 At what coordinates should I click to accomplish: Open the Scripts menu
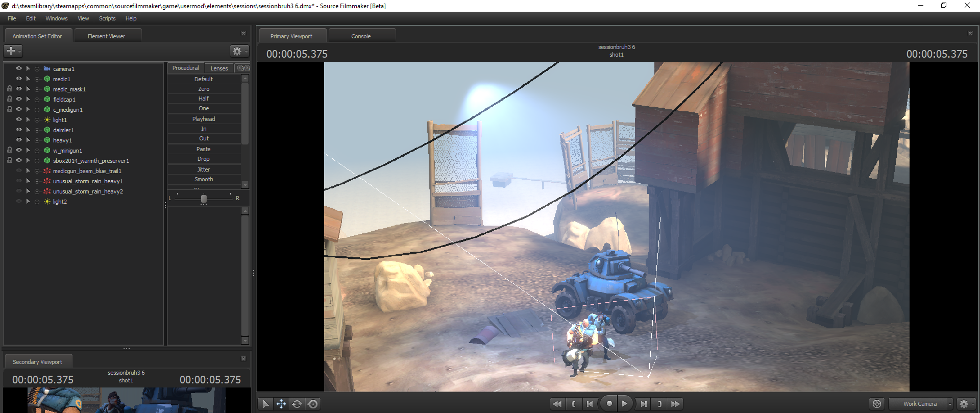point(107,18)
